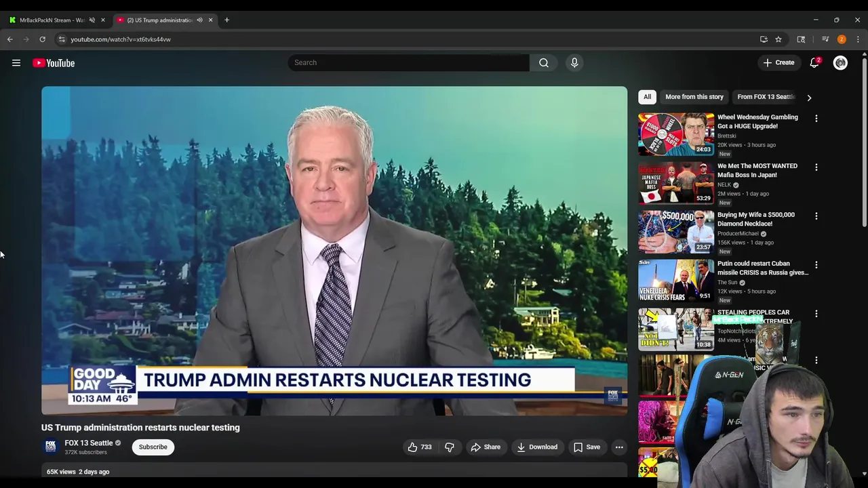Open options for Putin Cuban missile video
The image size is (868, 488).
click(x=816, y=264)
